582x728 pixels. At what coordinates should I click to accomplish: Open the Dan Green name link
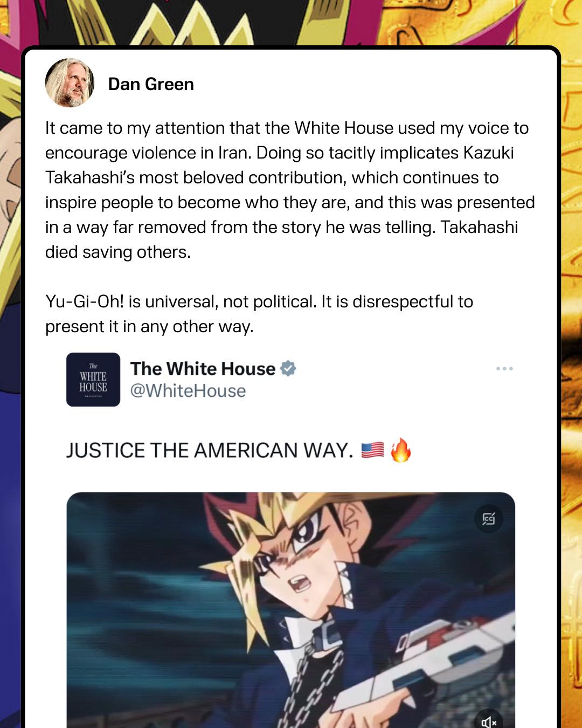[x=151, y=84]
